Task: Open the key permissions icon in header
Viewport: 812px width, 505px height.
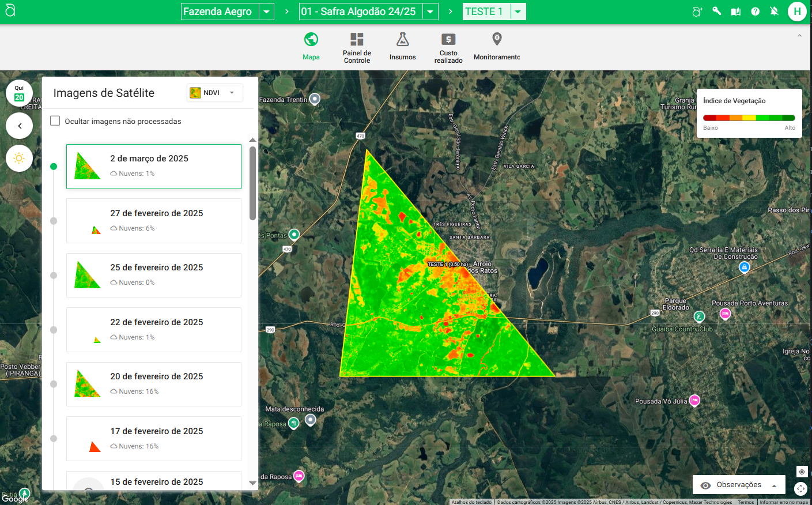Action: pos(716,11)
